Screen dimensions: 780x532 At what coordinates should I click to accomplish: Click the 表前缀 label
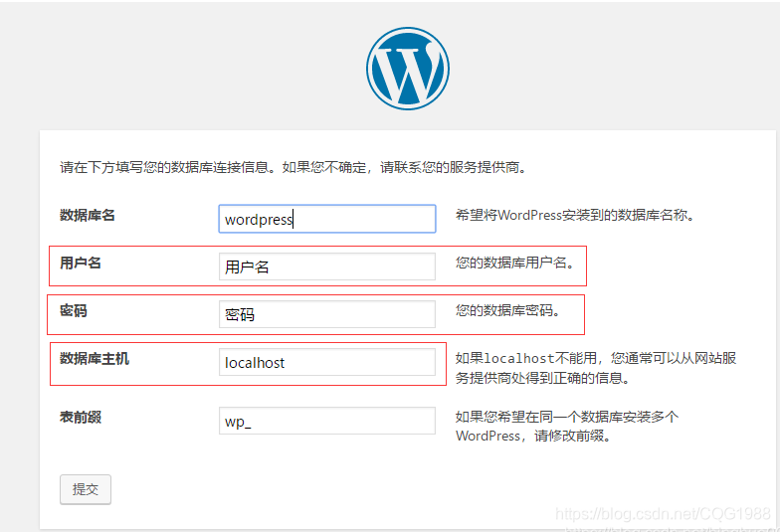click(81, 418)
